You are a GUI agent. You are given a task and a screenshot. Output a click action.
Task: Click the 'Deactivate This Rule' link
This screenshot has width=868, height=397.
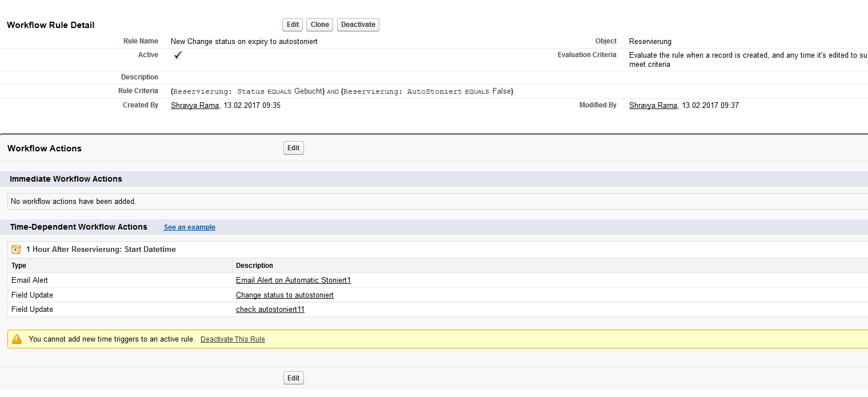pyautogui.click(x=233, y=339)
